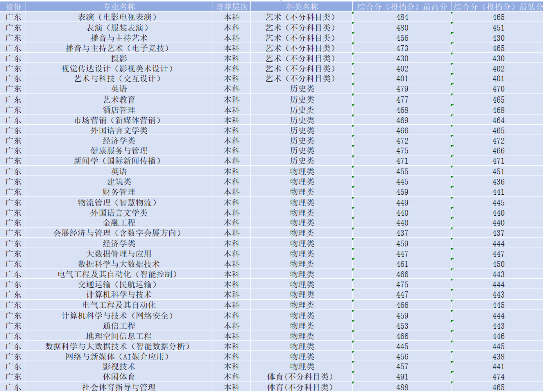Click 本科 in the 摄影 row

pos(231,58)
